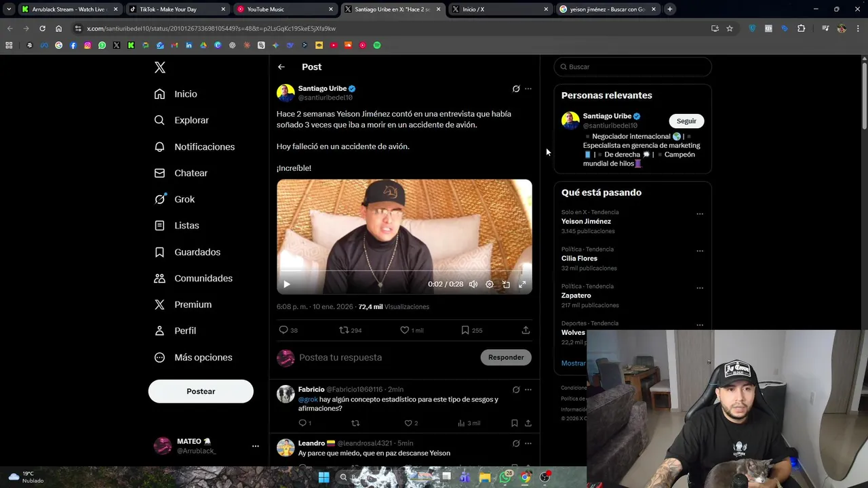
Task: Open more options for Yeison Jiménez trend
Action: 700,214
